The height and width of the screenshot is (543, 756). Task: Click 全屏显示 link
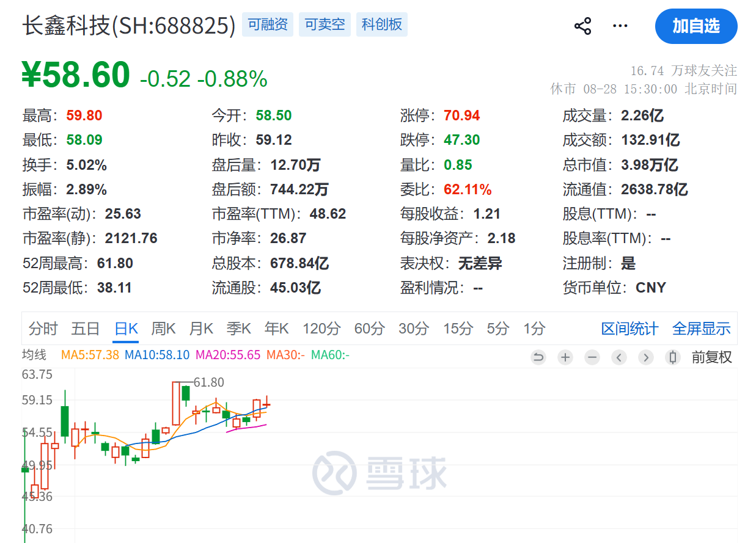[701, 329]
